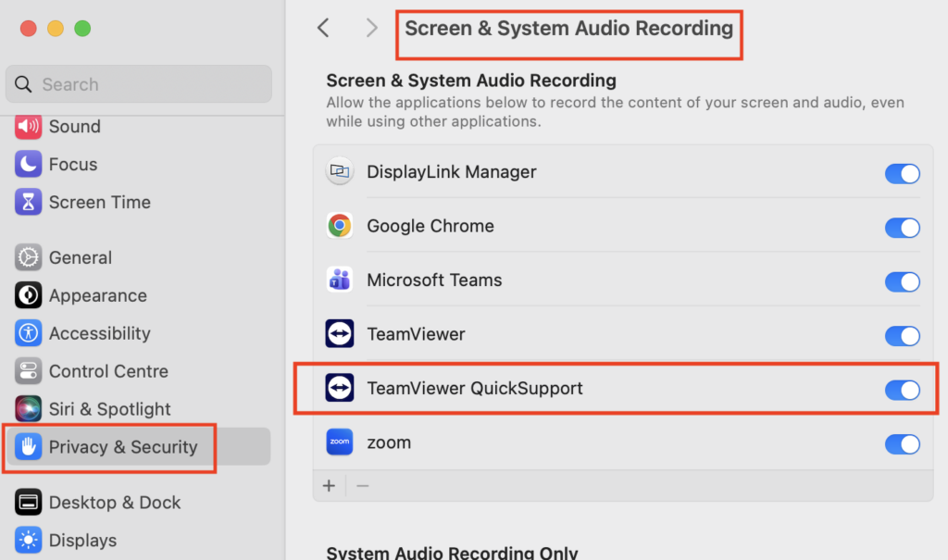
Task: Click the Focus moon icon
Action: click(x=29, y=165)
